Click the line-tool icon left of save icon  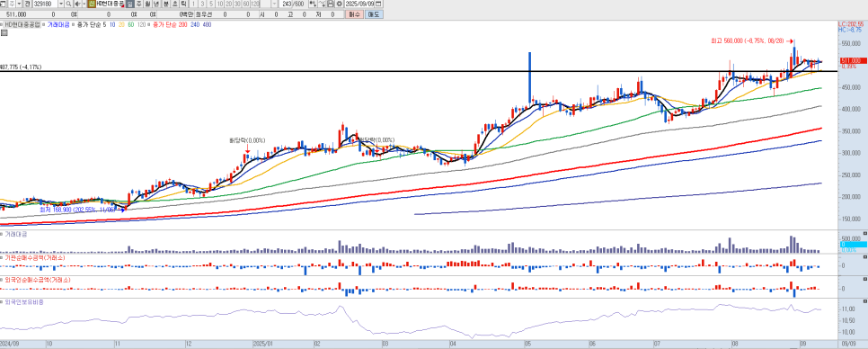pyautogui.click(x=322, y=4)
